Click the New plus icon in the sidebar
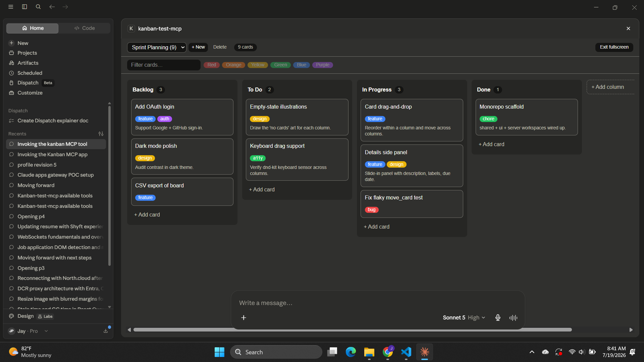The width and height of the screenshot is (644, 362). (11, 43)
